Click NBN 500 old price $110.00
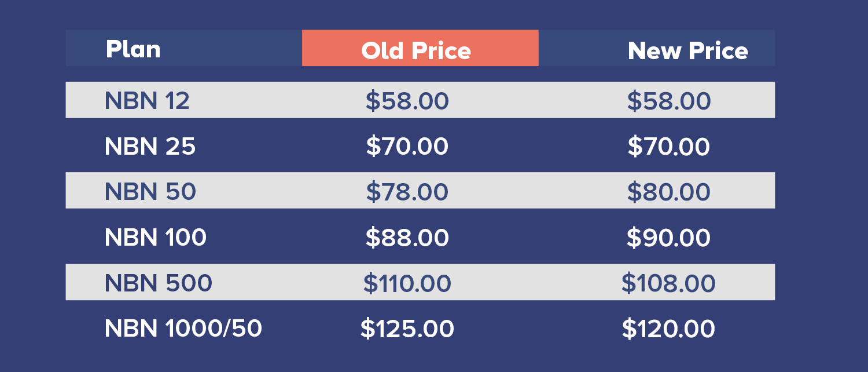 tap(407, 283)
